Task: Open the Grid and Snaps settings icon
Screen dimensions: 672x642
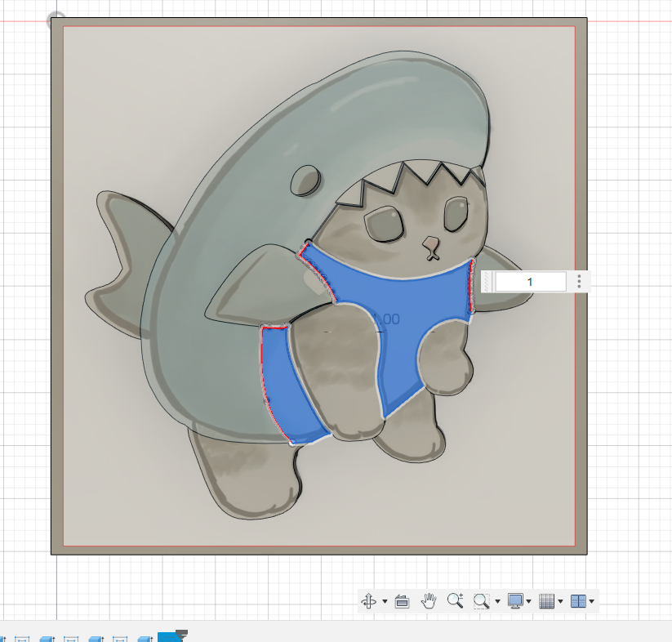Action: pyautogui.click(x=547, y=600)
